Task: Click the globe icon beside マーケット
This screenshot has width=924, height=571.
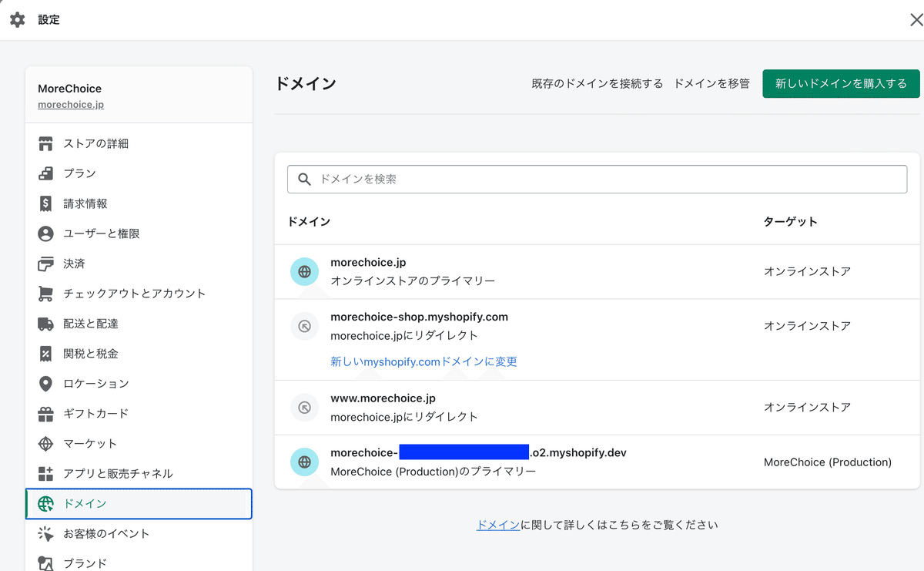Action: point(45,444)
